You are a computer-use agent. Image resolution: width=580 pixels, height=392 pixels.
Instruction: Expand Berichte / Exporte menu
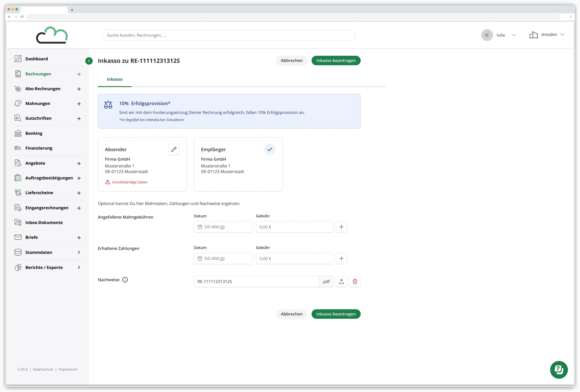click(x=79, y=267)
